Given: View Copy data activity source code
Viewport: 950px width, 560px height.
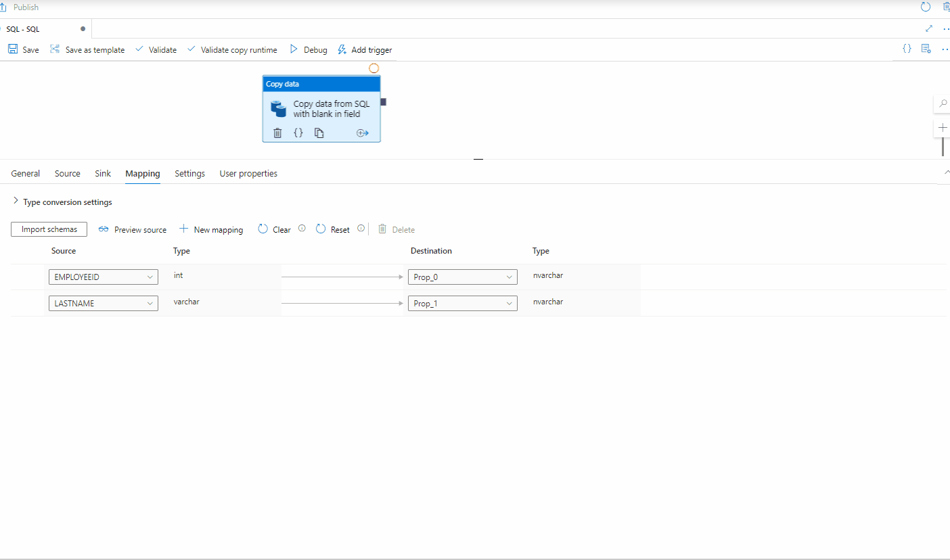Looking at the screenshot, I should [x=298, y=133].
